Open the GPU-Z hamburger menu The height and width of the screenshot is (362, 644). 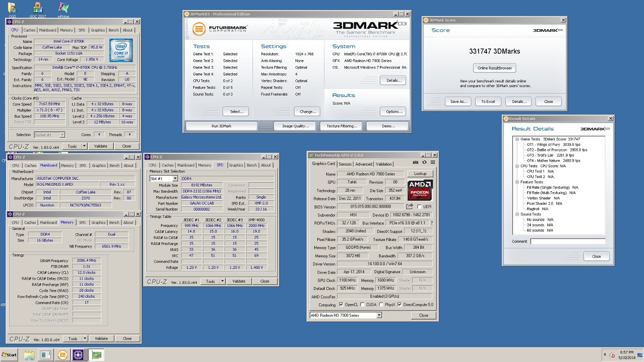coord(433,163)
